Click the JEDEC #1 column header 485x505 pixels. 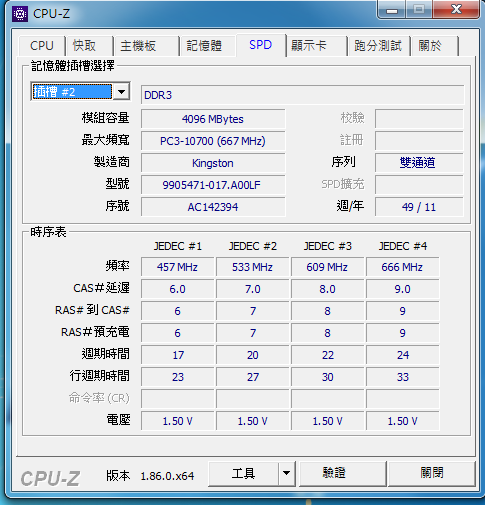pyautogui.click(x=178, y=246)
